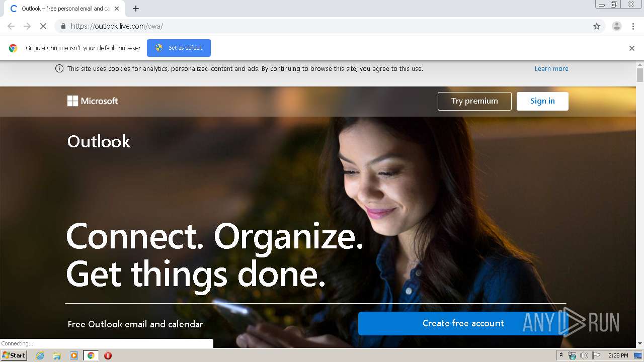Screen dimensions: 644x362
Task: Open File Explorer from taskbar
Action: 57,355
